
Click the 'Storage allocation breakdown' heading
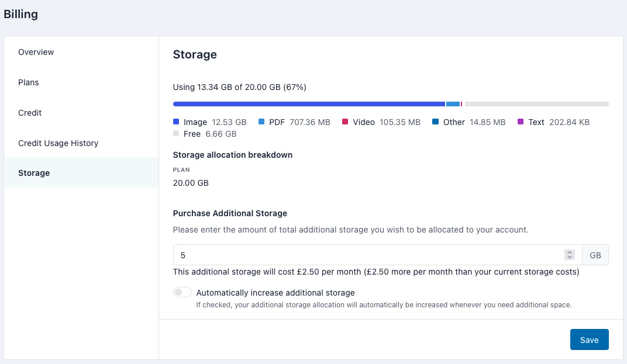pyautogui.click(x=233, y=155)
